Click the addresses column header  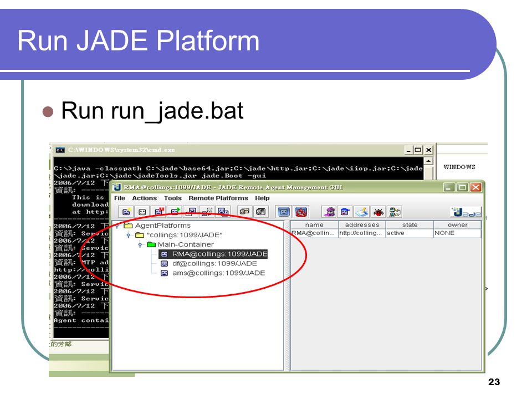362,225
